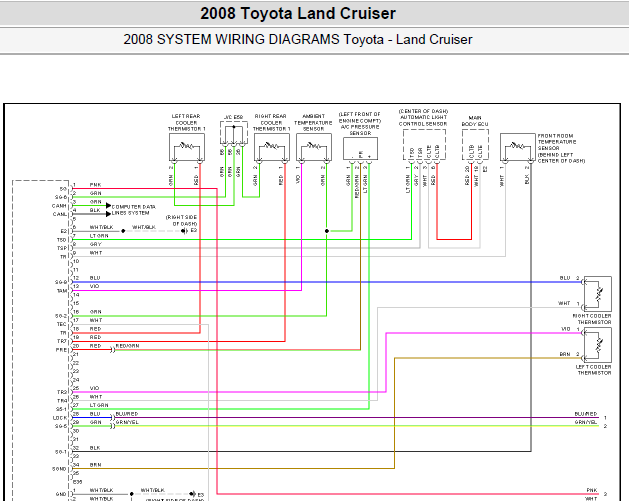Click the "LOCK" terminal name

(x=60, y=418)
